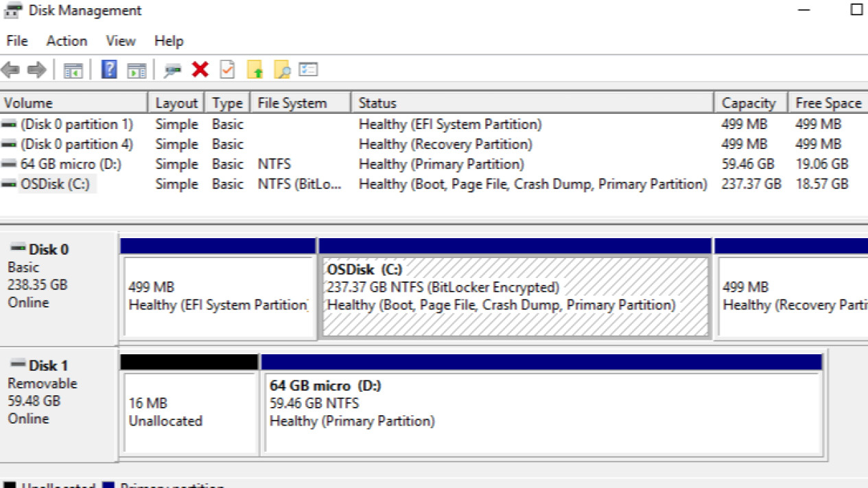Viewport: 868px width, 488px height.
Task: Select the 16 MB Unallocated block
Action: 189,412
